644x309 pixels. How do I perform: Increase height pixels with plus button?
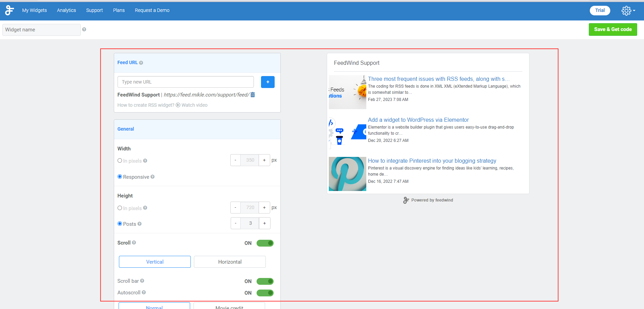pos(264,207)
